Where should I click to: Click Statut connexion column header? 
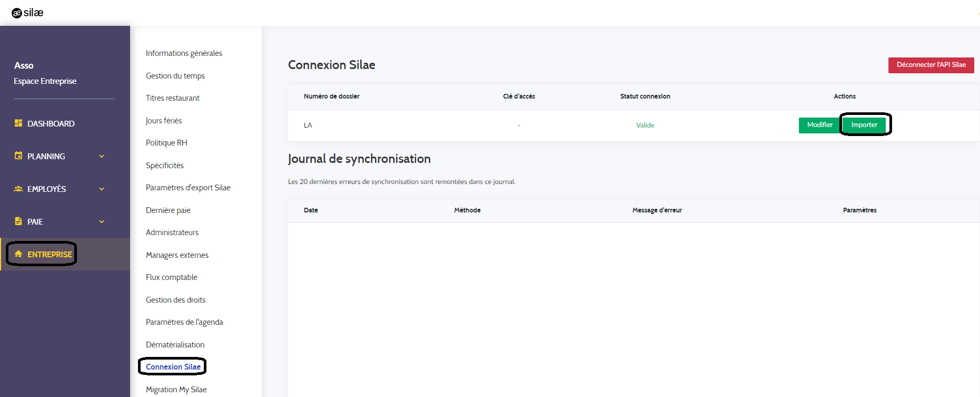[645, 96]
